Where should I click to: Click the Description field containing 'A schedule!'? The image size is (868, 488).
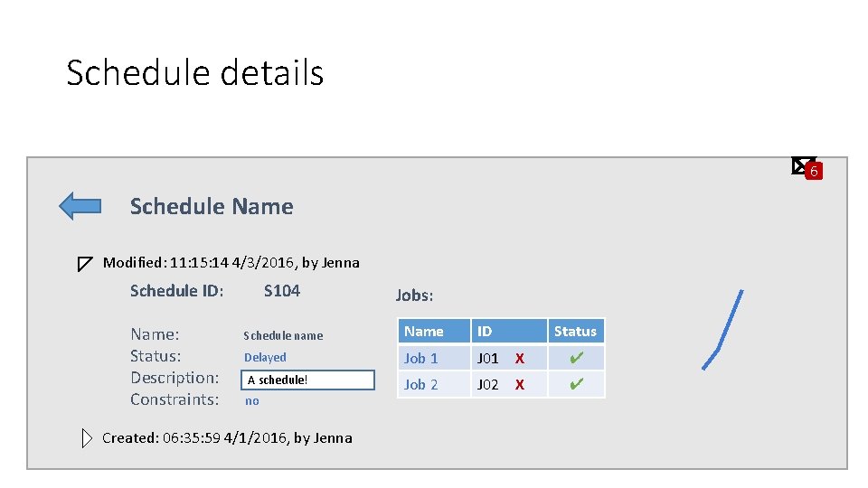pos(307,380)
